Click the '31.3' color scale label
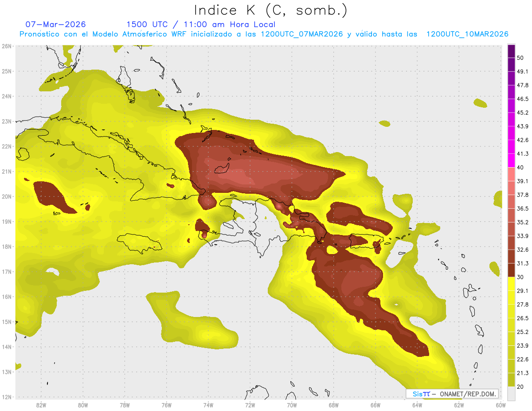Viewport: 532px width, 411px height. point(523,263)
